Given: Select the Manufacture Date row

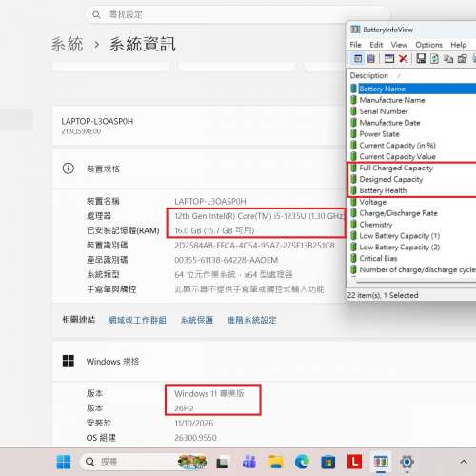Looking at the screenshot, I should 412,123.
